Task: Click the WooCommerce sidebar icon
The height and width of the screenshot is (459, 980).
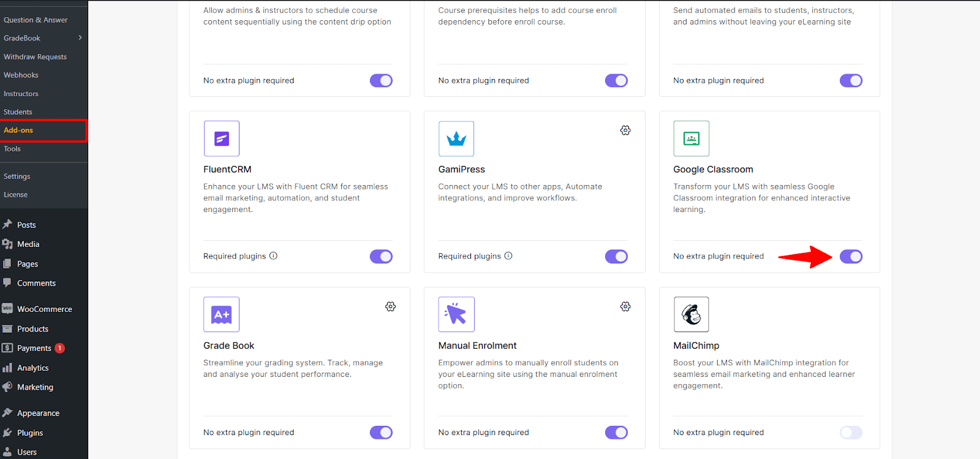Action: [8, 308]
